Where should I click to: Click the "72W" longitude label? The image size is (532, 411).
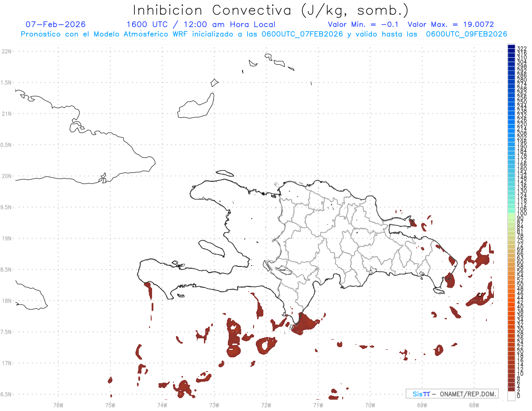(x=266, y=404)
